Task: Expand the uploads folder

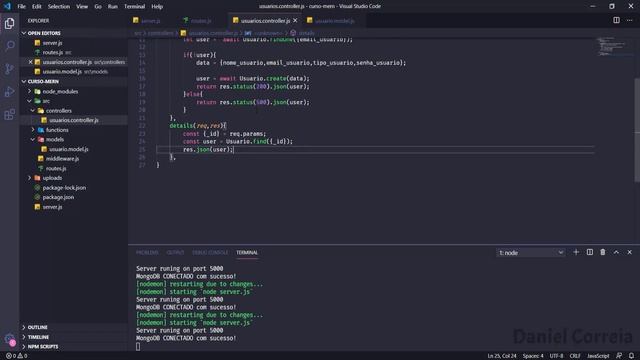Action: point(52,178)
